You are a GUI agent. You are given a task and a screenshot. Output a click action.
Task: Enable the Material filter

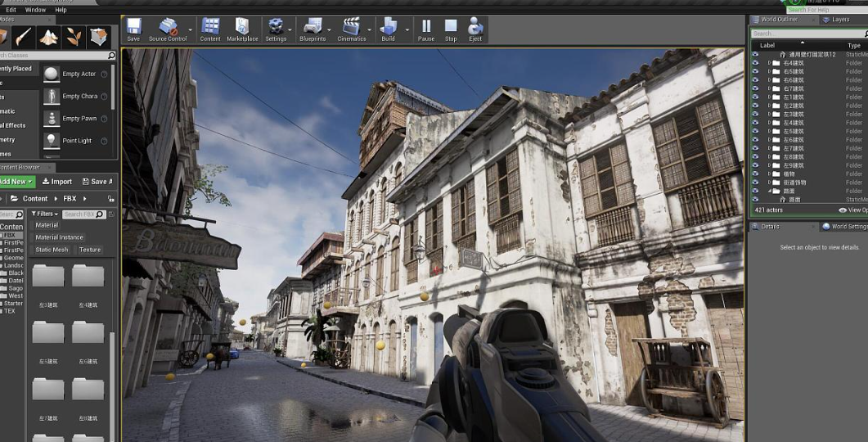(x=47, y=225)
